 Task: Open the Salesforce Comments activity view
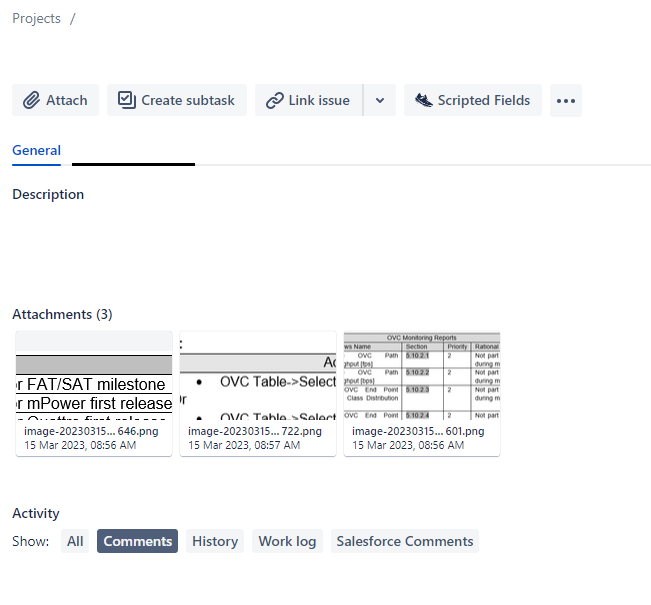tap(404, 541)
